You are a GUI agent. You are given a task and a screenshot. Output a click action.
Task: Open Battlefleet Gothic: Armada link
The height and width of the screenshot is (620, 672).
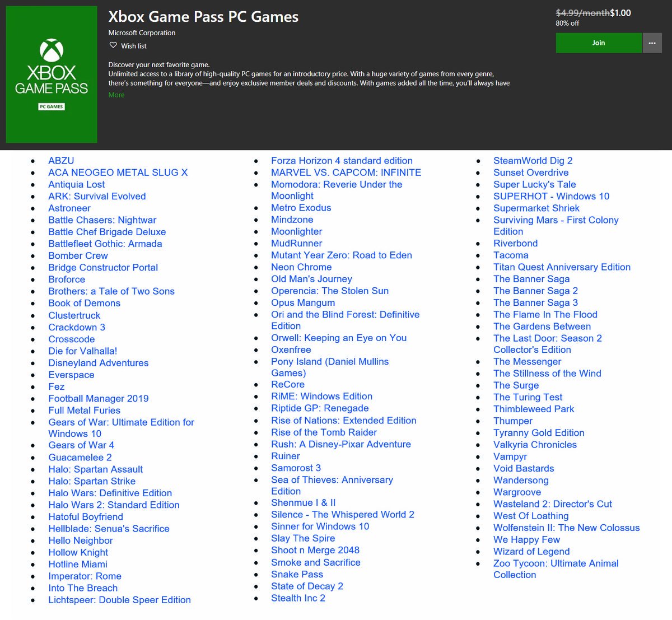pyautogui.click(x=105, y=244)
